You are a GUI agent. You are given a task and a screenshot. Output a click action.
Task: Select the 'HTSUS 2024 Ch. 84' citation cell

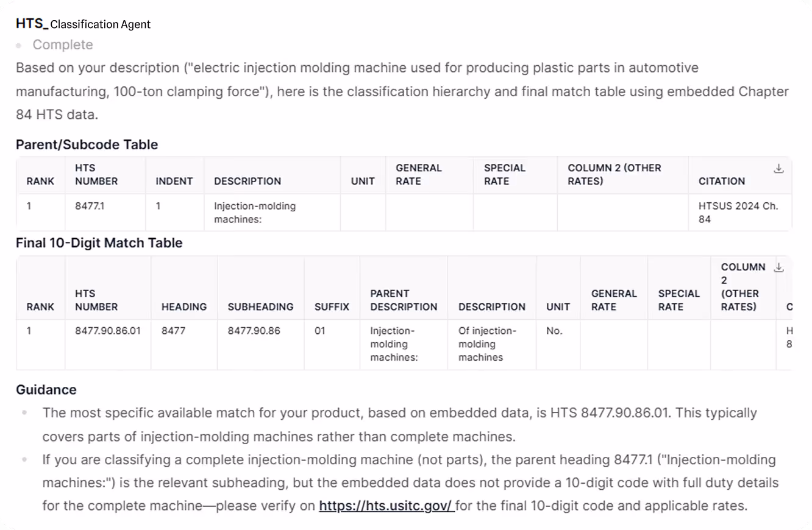pos(738,213)
